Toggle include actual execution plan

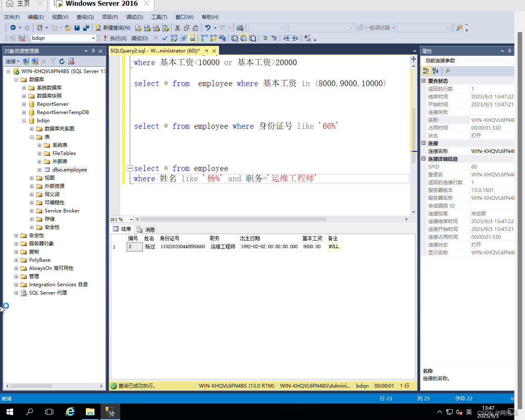click(x=204, y=38)
